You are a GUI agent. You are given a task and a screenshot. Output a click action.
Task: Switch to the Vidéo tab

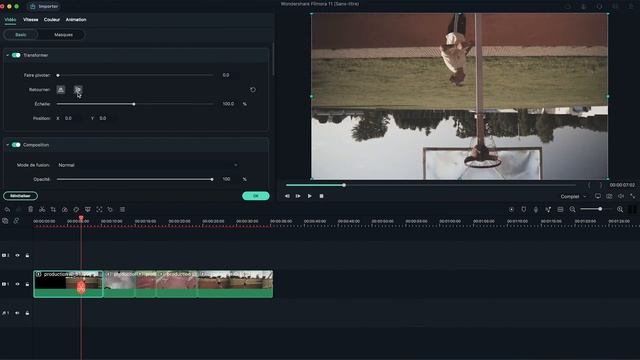[x=10, y=20]
